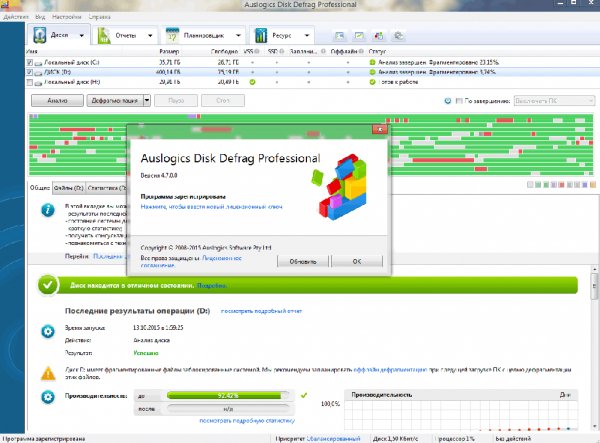Click second small toolbar icon with chart line
600x443 pixels.
coord(359,36)
